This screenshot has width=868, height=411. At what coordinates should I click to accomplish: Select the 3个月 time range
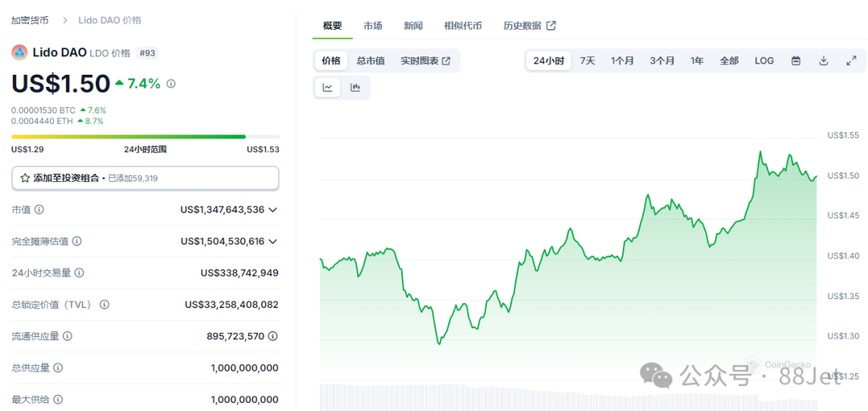[x=662, y=61]
